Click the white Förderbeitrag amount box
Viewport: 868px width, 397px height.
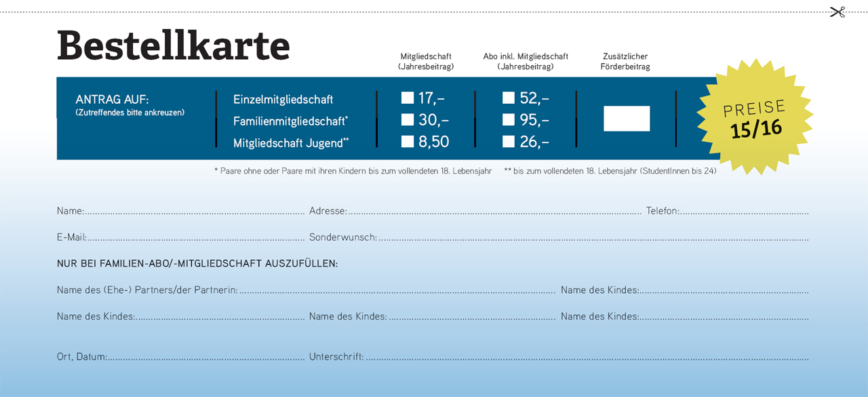627,119
